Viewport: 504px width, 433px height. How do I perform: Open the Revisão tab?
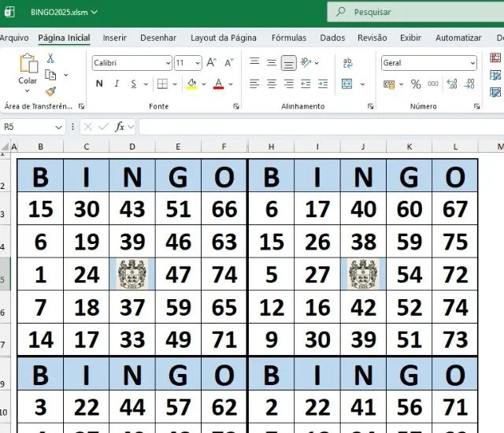pyautogui.click(x=372, y=38)
